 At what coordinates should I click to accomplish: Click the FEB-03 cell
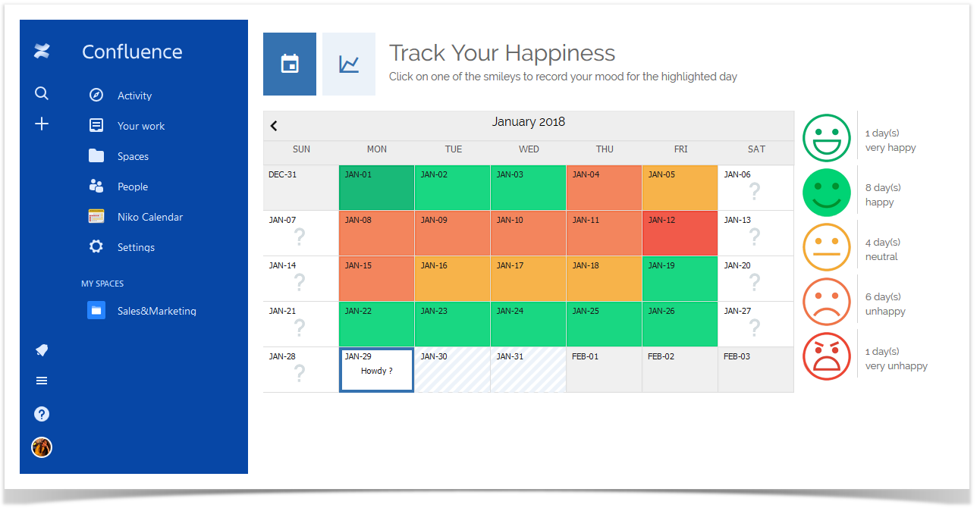[x=756, y=370]
